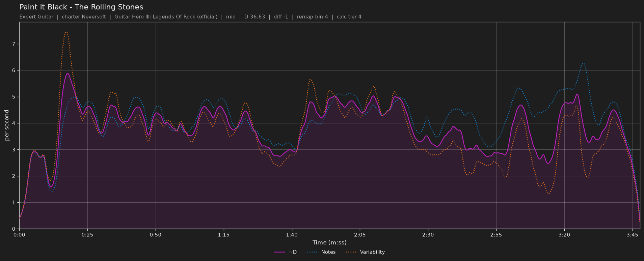Click the "6" y-axis tick label
This screenshot has height=261, width=644.
click(14, 70)
